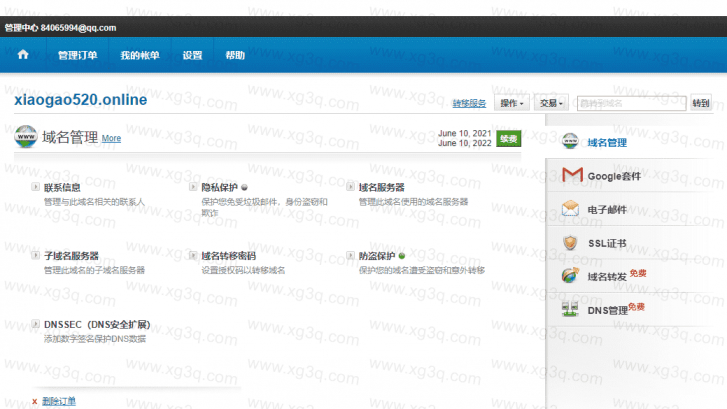Click the www globe icon beside 域名管理 heading
The height and width of the screenshot is (409, 727).
click(x=26, y=136)
